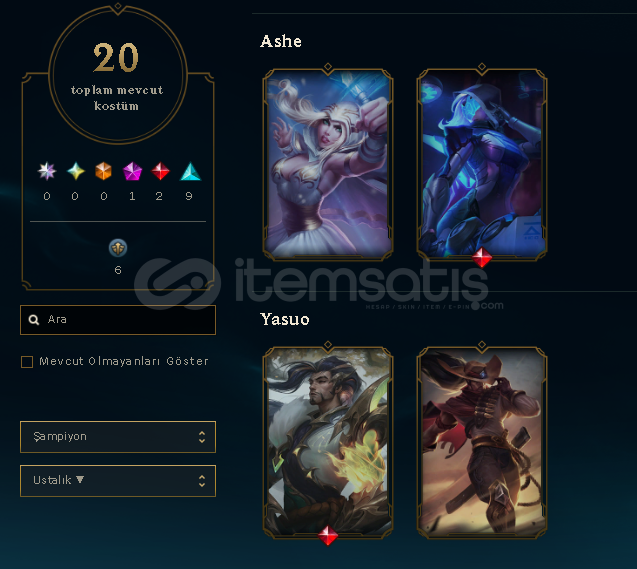Click the red gem under the first Yasuo skin
Image resolution: width=637 pixels, height=569 pixels.
coord(328,535)
